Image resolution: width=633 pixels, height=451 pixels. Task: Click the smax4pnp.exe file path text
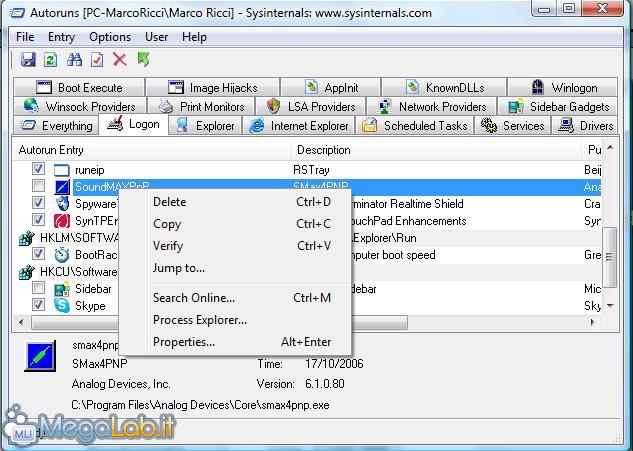point(200,405)
